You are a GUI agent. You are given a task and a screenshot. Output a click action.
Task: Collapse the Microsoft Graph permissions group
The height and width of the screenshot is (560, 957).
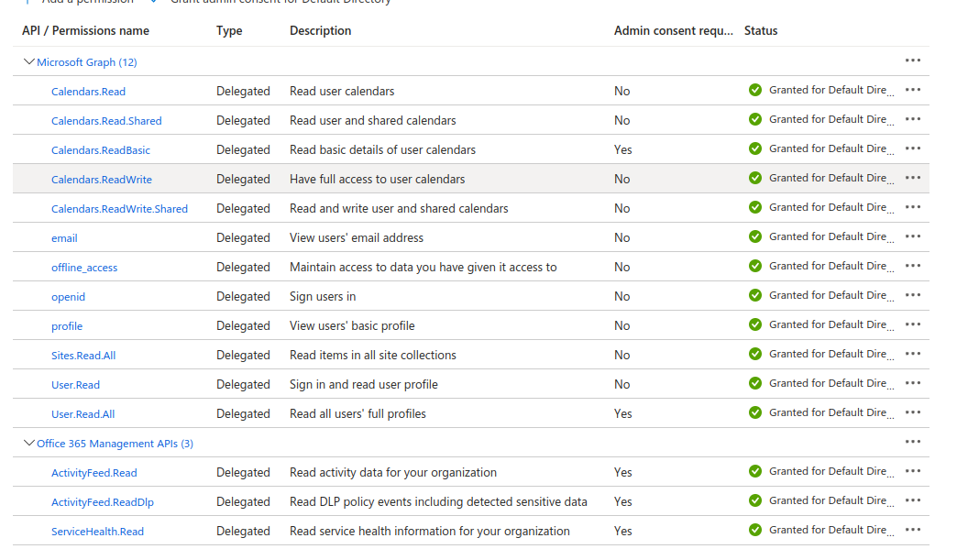coord(29,62)
